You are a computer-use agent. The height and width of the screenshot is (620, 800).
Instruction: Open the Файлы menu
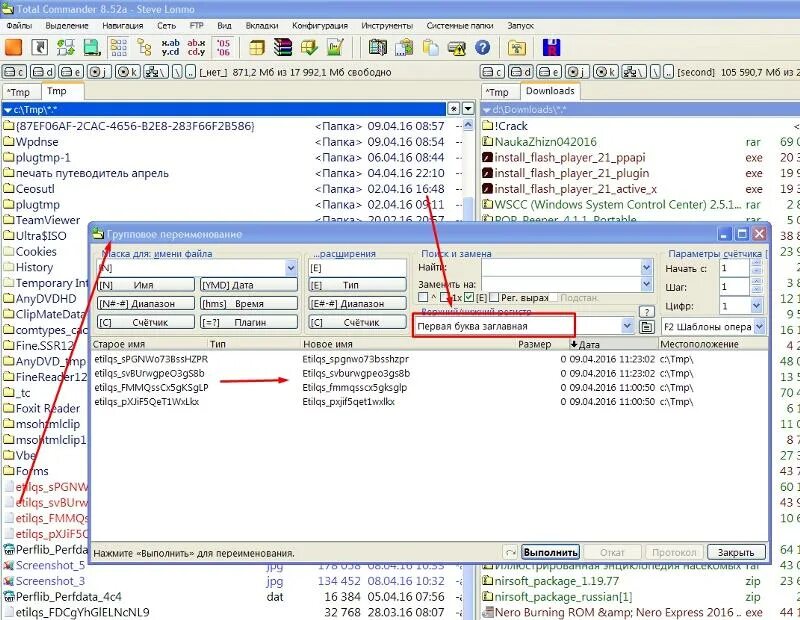[x=19, y=25]
